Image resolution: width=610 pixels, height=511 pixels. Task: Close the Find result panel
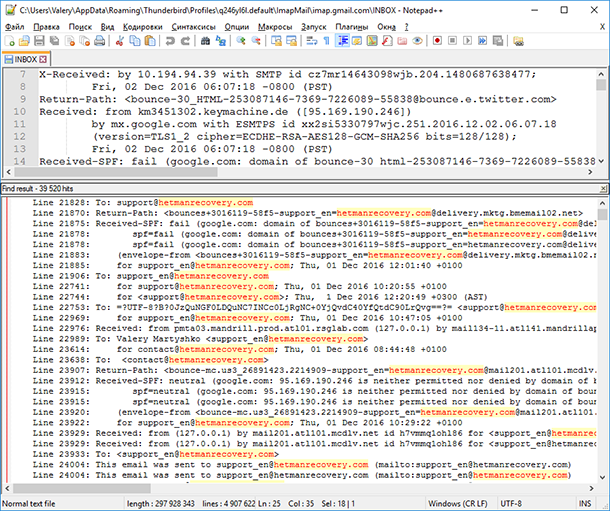coord(603,189)
